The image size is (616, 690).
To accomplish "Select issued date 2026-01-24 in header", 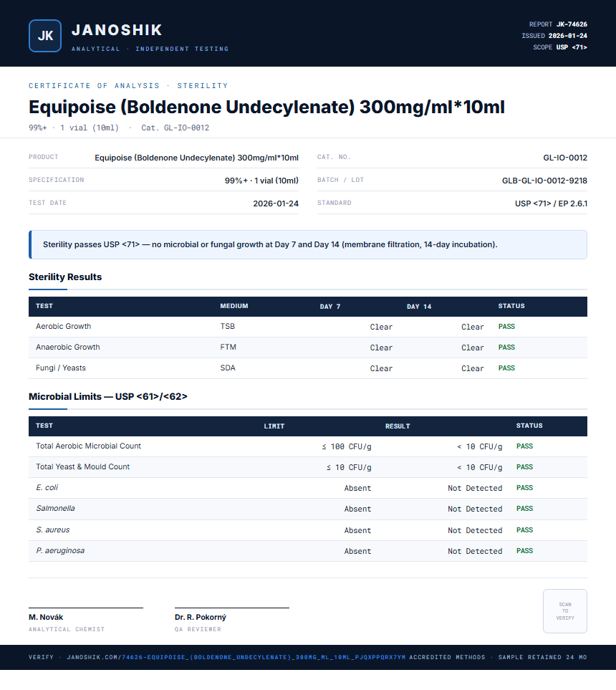I will (567, 36).
